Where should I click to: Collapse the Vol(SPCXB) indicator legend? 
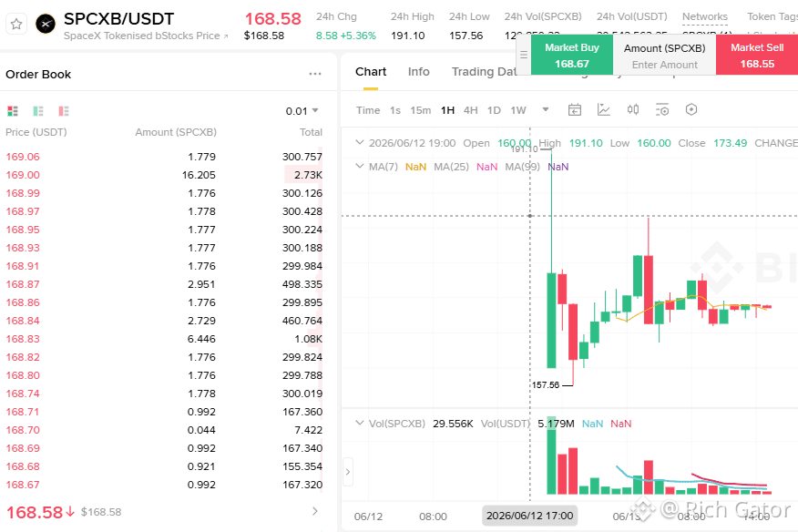360,423
